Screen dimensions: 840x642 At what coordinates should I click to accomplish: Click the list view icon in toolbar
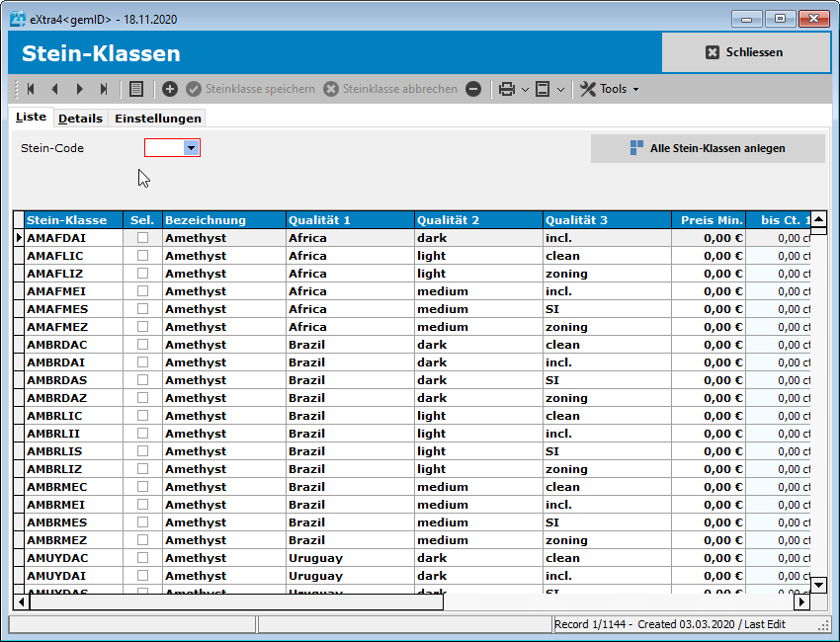pyautogui.click(x=135, y=89)
